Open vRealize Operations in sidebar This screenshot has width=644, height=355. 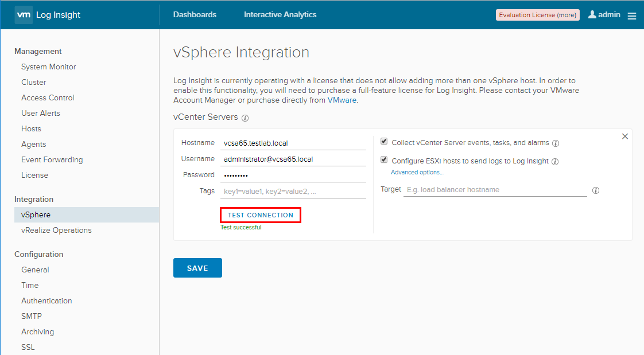pos(56,230)
